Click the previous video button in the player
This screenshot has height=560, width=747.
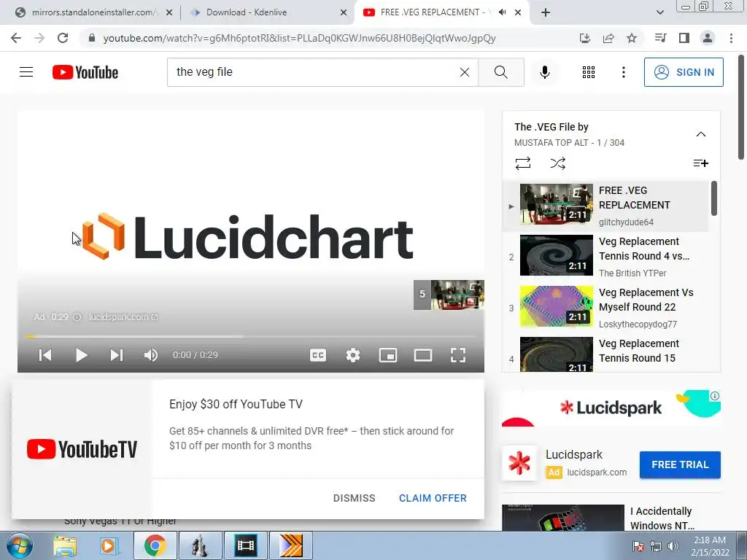point(45,355)
